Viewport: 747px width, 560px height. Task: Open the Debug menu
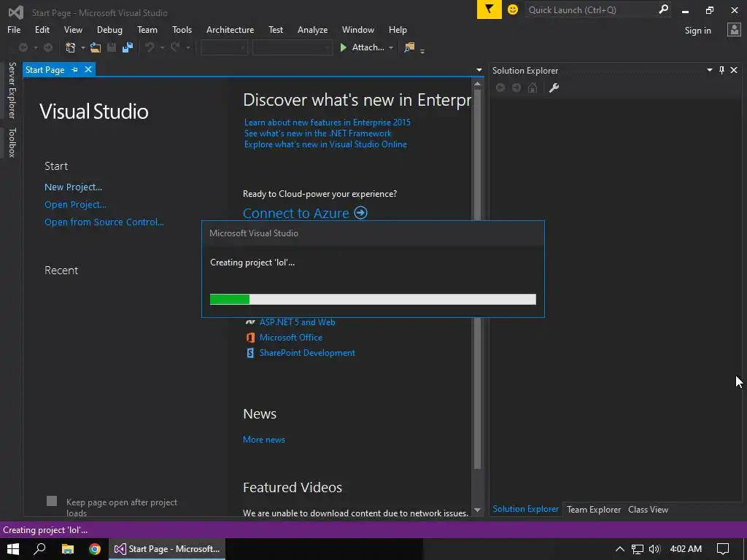109,29
